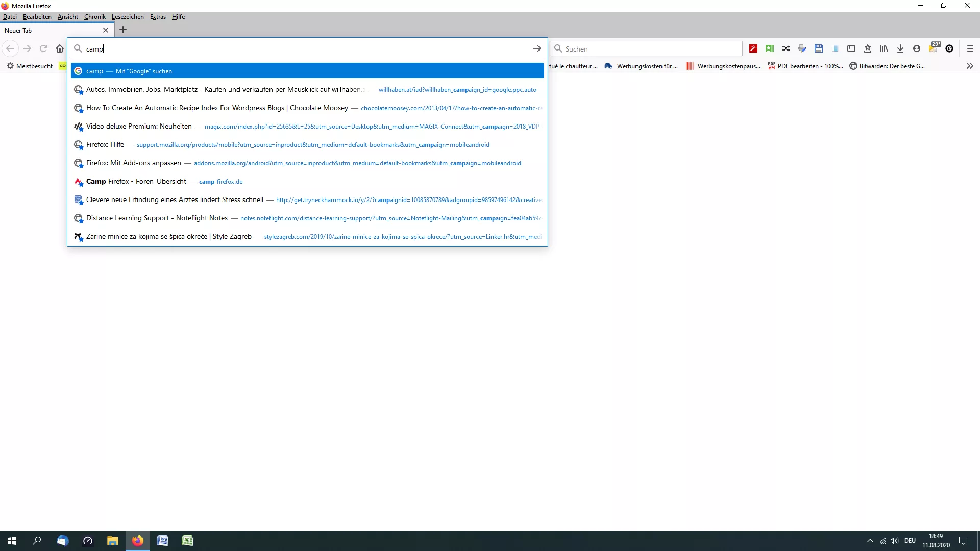Image resolution: width=980 pixels, height=551 pixels.
Task: Open the Extras menu
Action: tap(158, 17)
